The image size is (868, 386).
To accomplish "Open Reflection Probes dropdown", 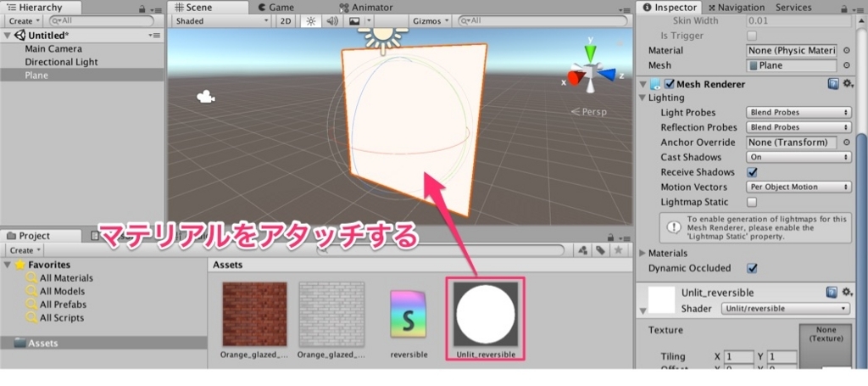I will (x=798, y=127).
